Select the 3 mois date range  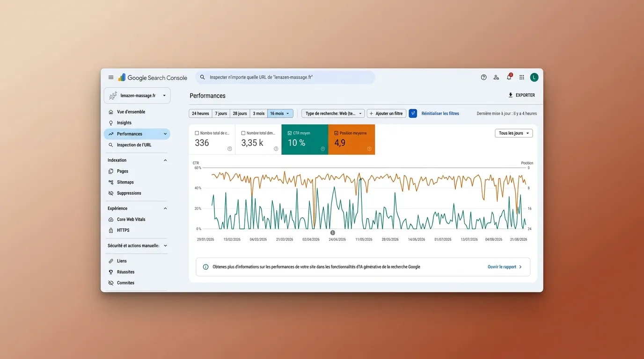(259, 114)
